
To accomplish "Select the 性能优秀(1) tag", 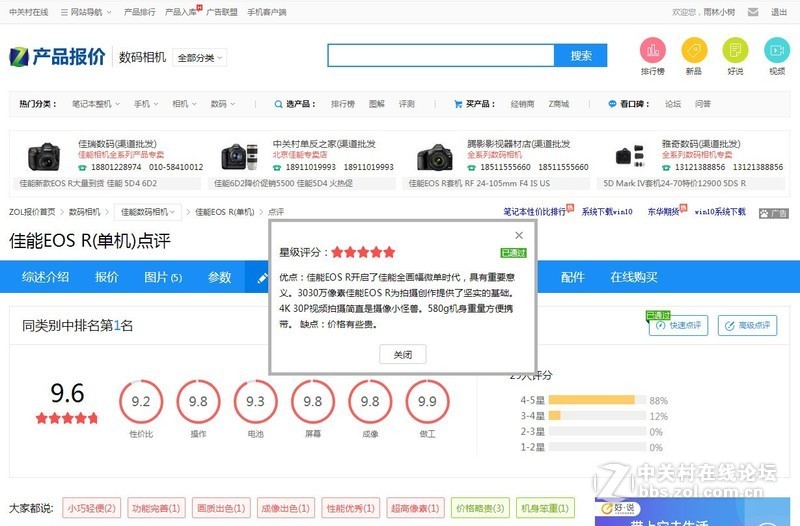I will pyautogui.click(x=351, y=508).
